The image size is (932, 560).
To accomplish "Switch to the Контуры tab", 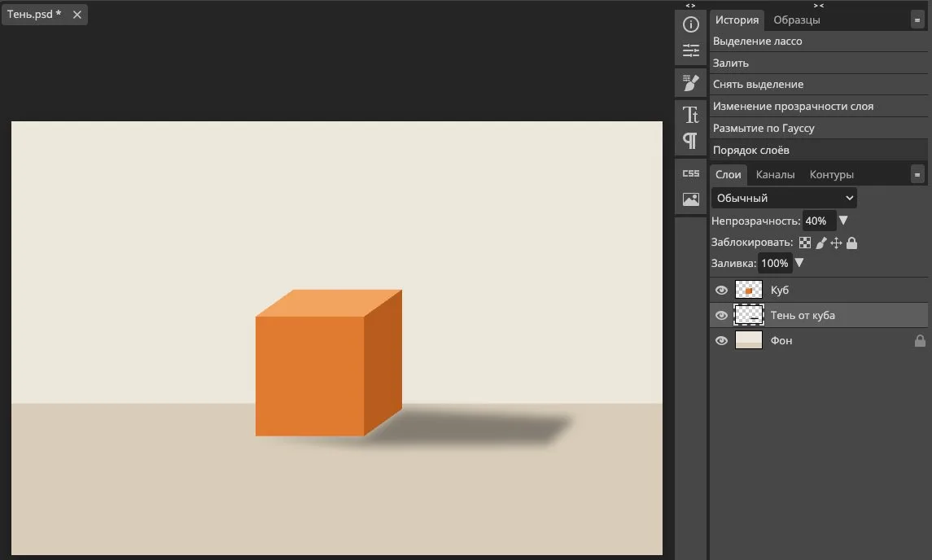I will (x=832, y=174).
